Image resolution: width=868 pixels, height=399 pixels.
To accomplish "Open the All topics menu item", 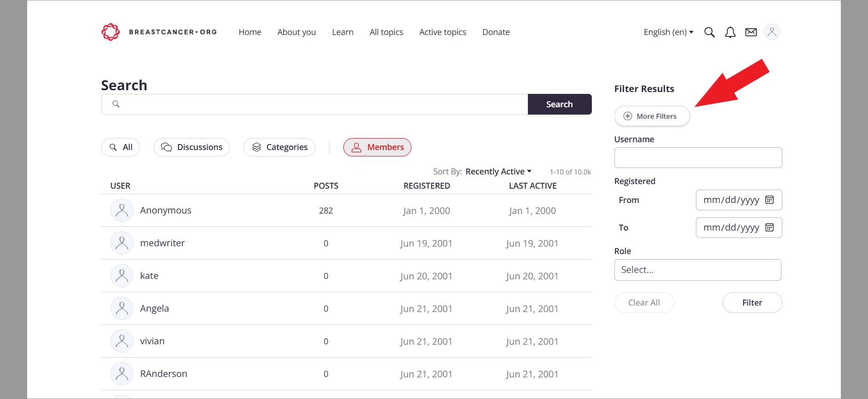I will click(386, 32).
